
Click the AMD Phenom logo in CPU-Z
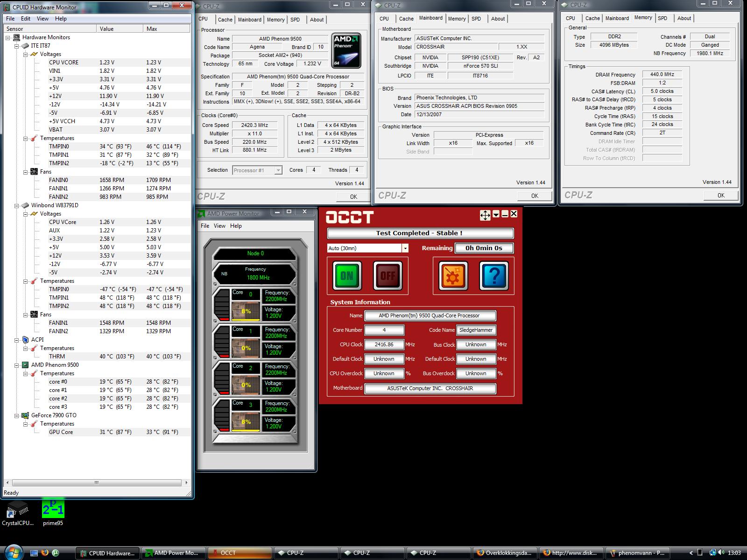[346, 50]
